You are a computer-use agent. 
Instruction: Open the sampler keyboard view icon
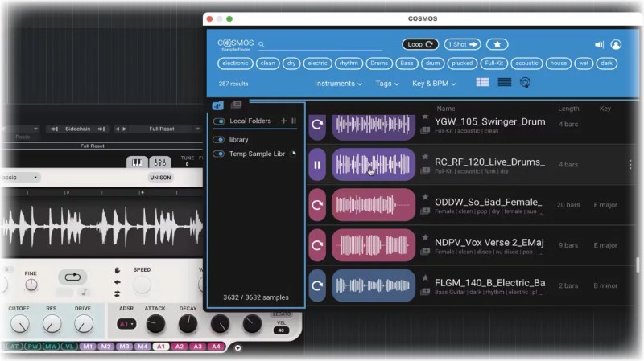pos(137,162)
